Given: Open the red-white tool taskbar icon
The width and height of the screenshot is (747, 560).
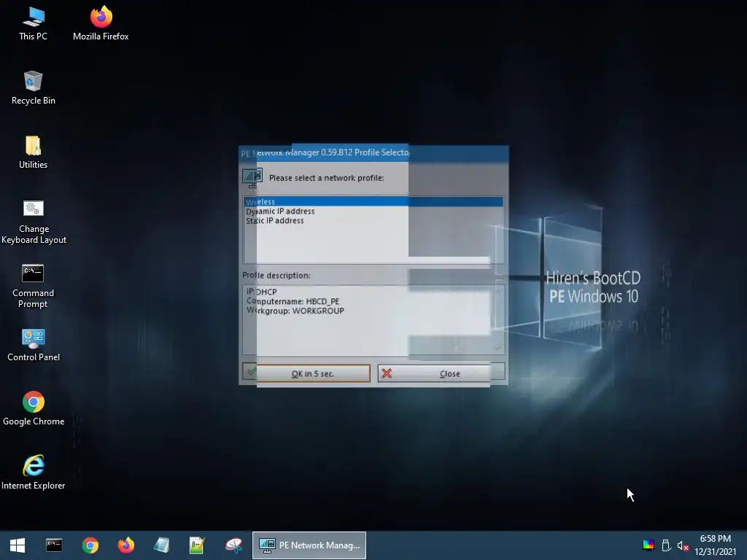Looking at the screenshot, I should point(233,545).
